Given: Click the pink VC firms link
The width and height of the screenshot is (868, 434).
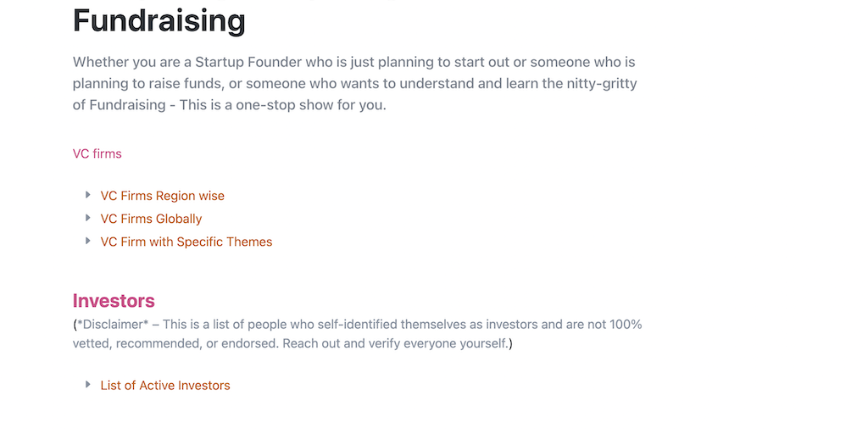Looking at the screenshot, I should pyautogui.click(x=97, y=153).
